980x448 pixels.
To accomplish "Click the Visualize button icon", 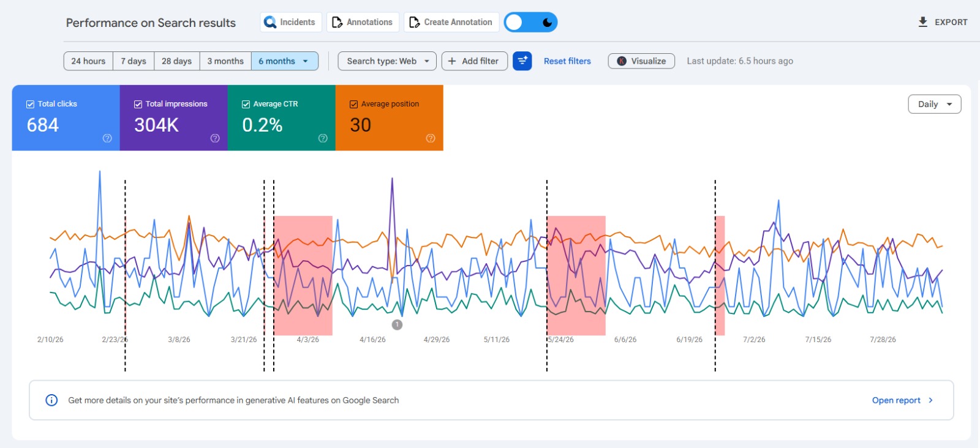I will coord(622,61).
